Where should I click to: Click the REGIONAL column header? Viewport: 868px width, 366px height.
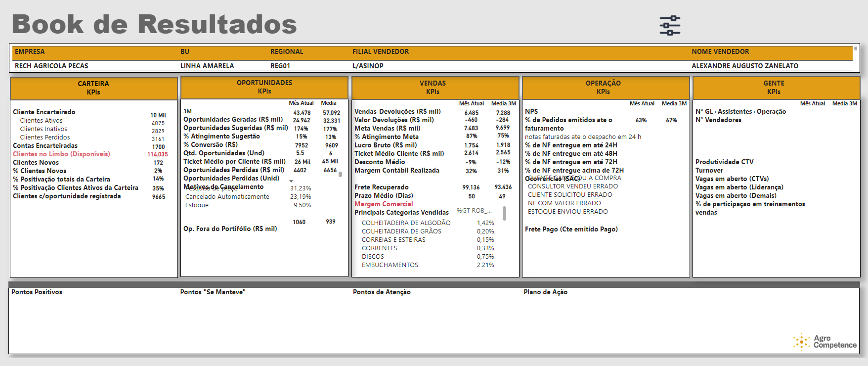(x=287, y=51)
